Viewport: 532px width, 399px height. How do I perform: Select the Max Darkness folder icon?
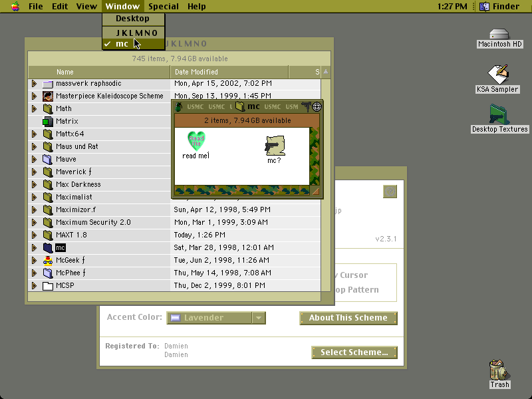(x=48, y=185)
